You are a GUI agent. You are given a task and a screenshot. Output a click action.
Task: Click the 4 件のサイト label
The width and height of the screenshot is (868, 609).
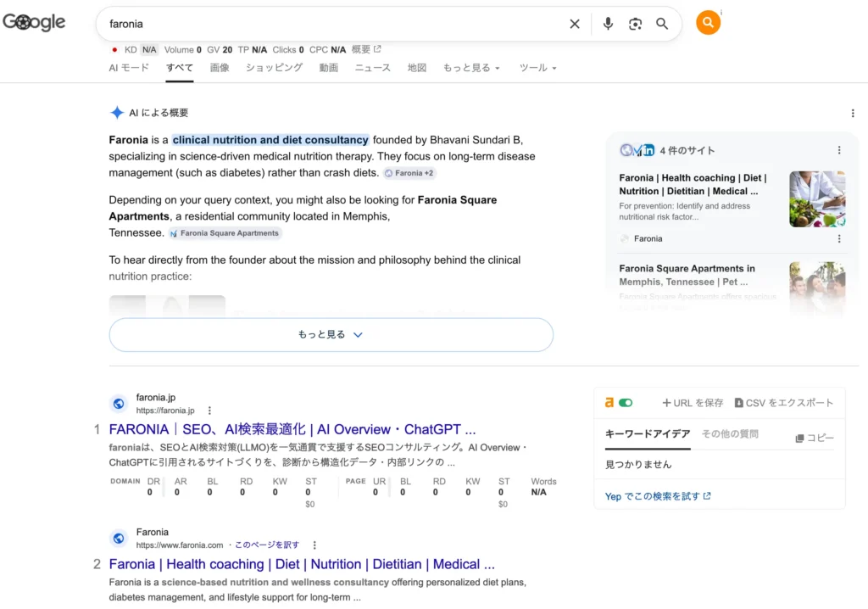[x=687, y=150]
